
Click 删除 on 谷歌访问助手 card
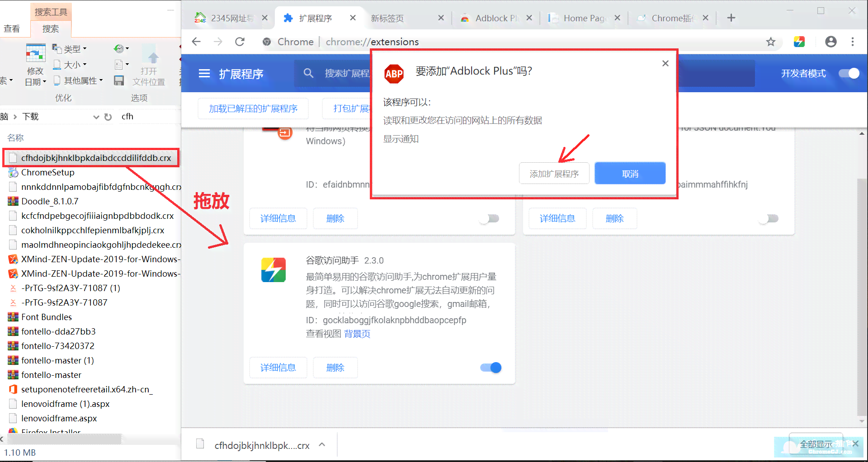pos(335,368)
